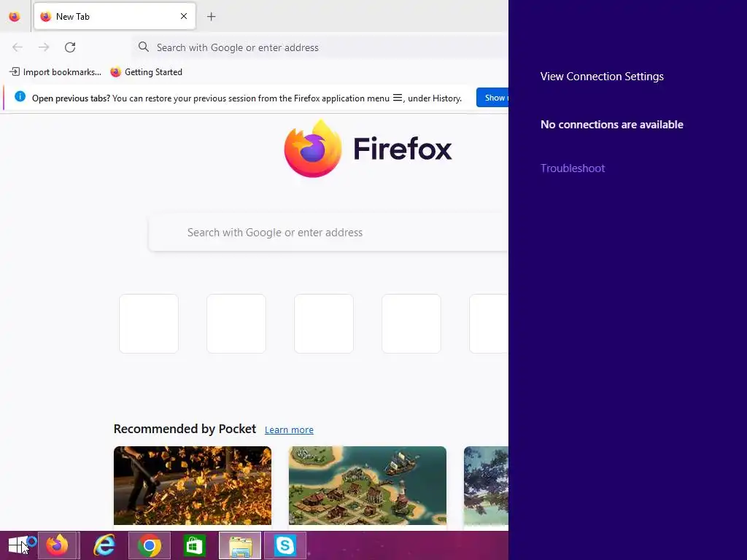Viewport: 747px width, 560px height.
Task: Open Skype from the taskbar
Action: click(x=285, y=545)
